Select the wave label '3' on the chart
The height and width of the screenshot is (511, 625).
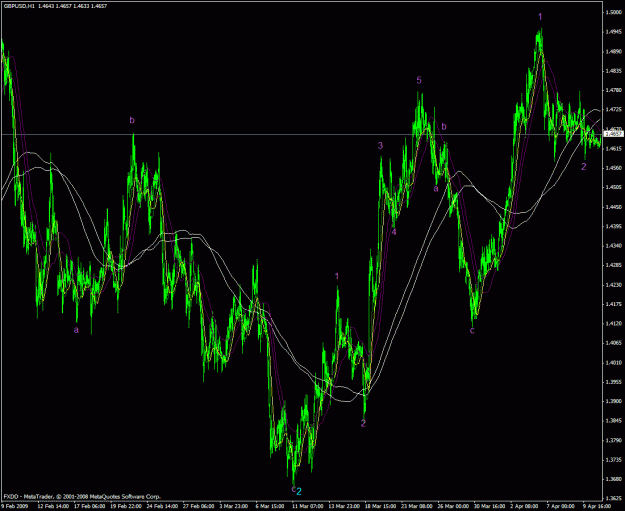click(380, 145)
